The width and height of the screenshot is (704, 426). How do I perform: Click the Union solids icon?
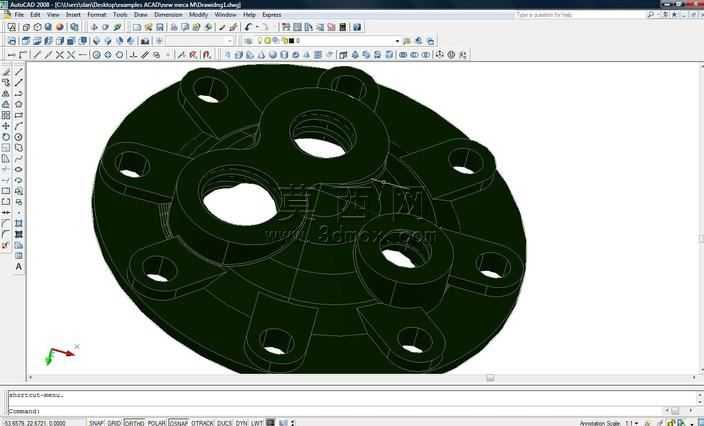click(x=403, y=55)
